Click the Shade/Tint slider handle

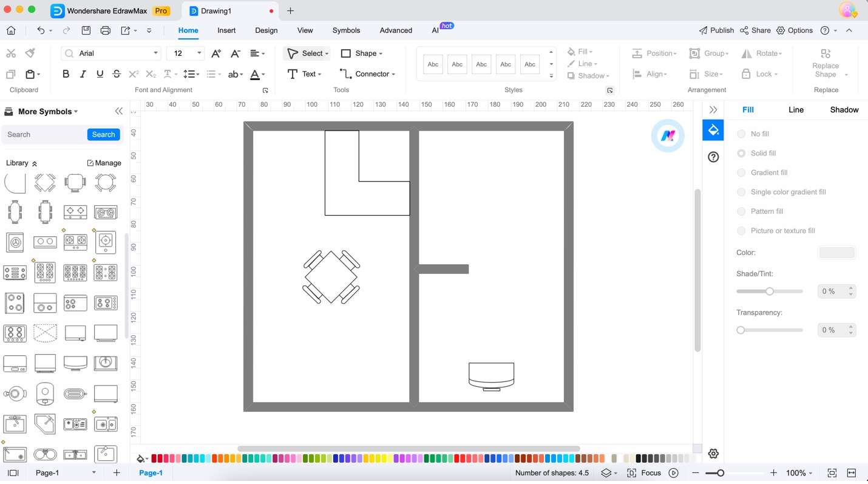(770, 291)
